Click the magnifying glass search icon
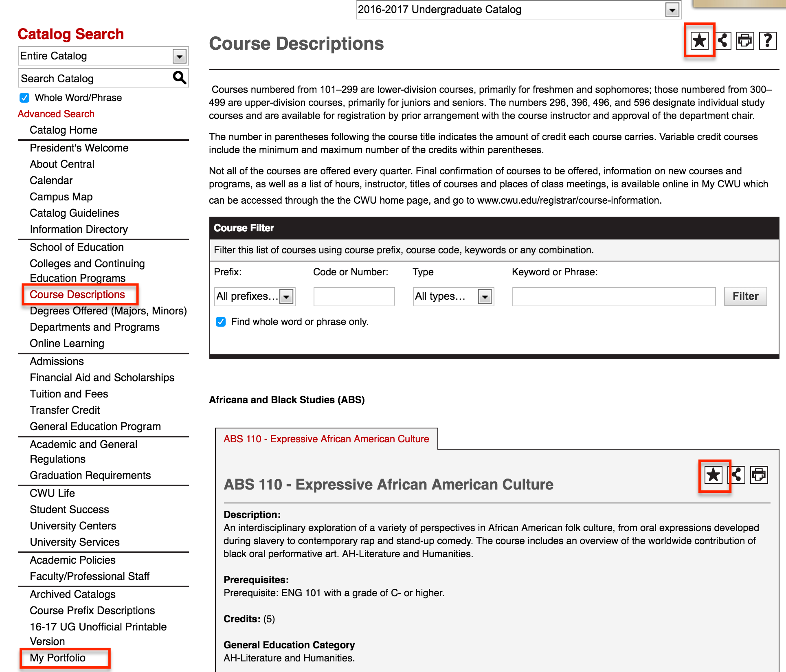786x672 pixels. pyautogui.click(x=179, y=77)
